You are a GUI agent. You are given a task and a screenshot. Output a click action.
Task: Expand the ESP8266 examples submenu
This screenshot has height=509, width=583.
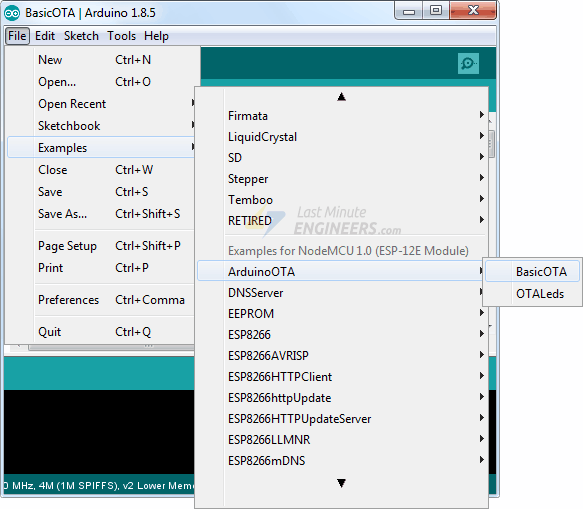point(342,335)
